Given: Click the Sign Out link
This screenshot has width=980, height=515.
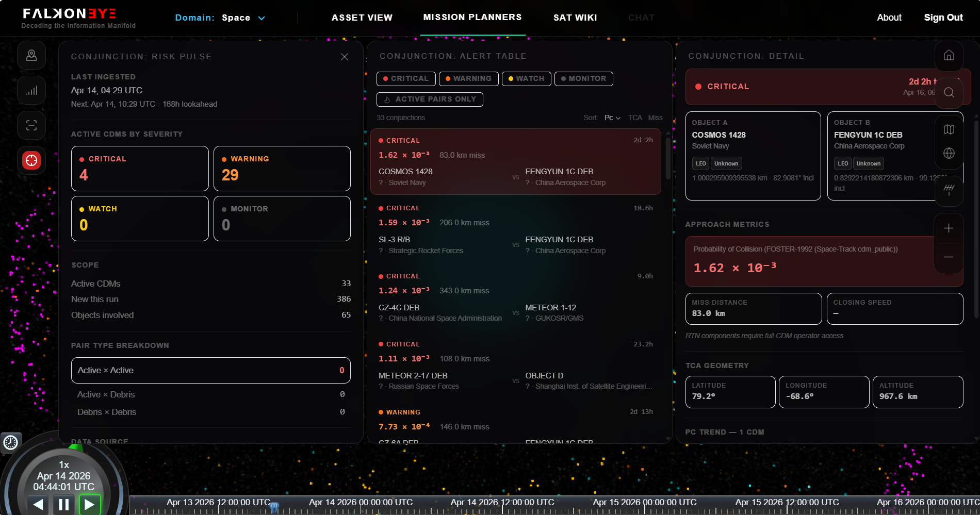Looking at the screenshot, I should [943, 18].
